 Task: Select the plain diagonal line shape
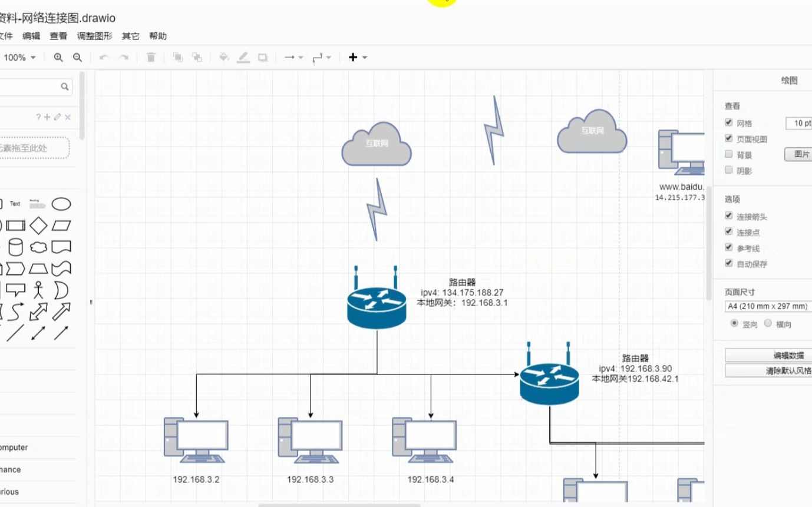(16, 333)
